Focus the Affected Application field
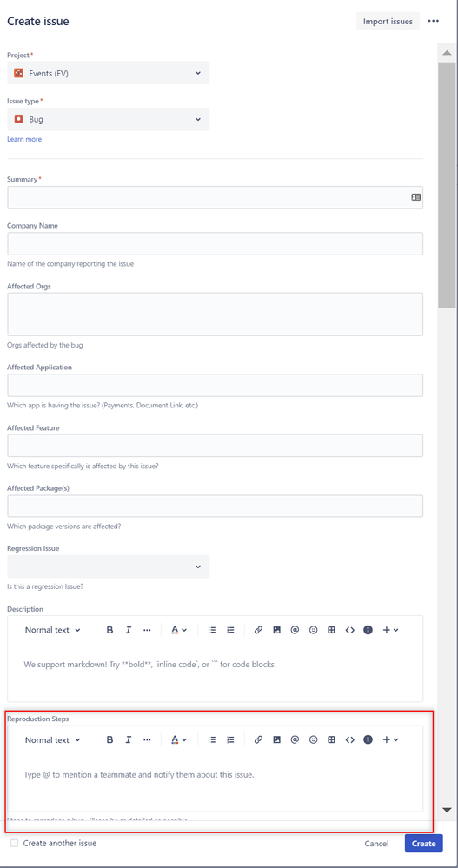The width and height of the screenshot is (458, 868). coord(216,385)
